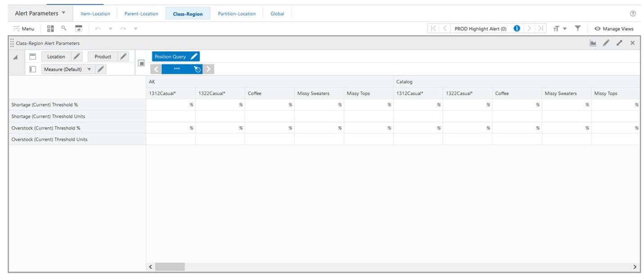Select Overstock (Current) Threshold Units row header
644x276 pixels.
tap(77, 139)
